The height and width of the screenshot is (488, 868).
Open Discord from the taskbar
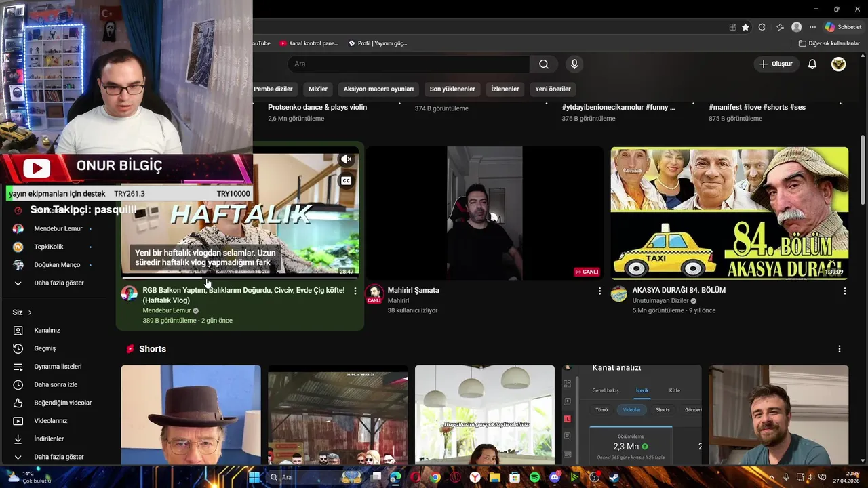(555, 477)
